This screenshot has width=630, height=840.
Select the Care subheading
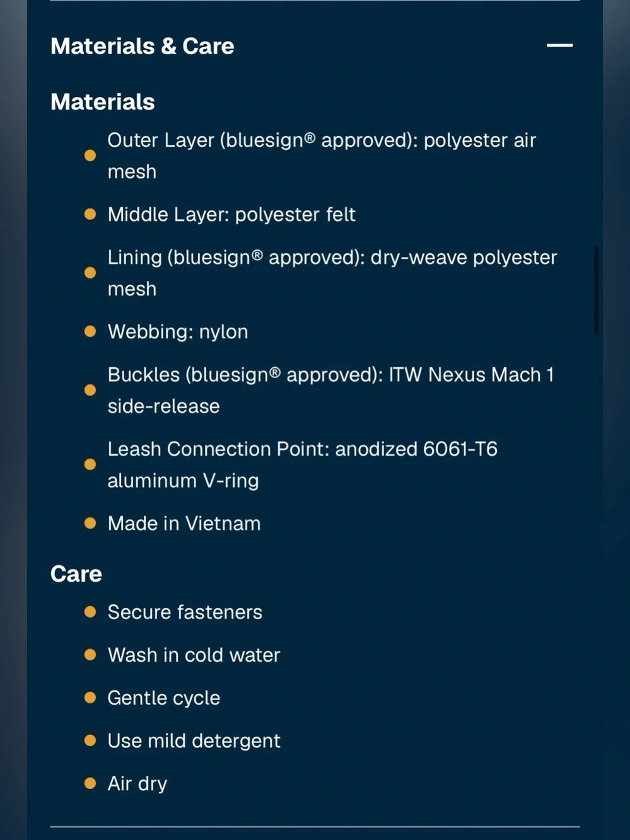(x=76, y=573)
